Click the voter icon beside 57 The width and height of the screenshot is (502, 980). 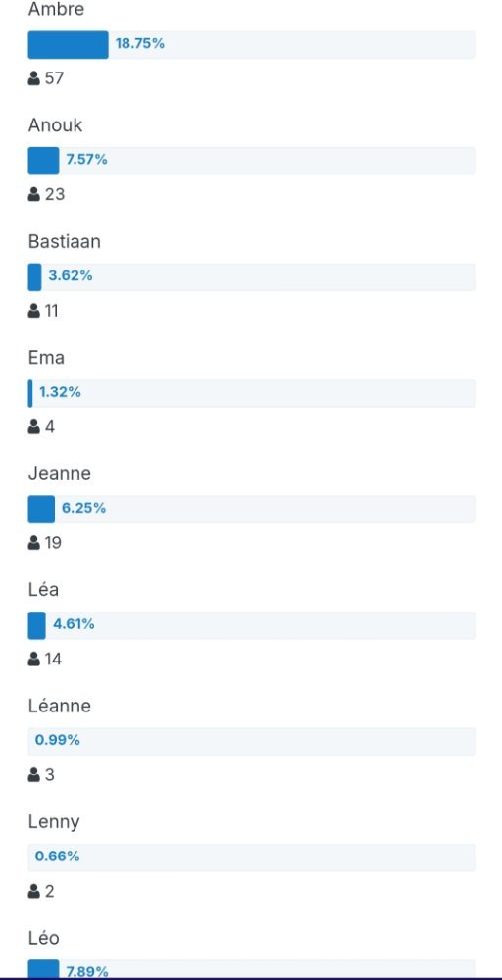[33, 78]
